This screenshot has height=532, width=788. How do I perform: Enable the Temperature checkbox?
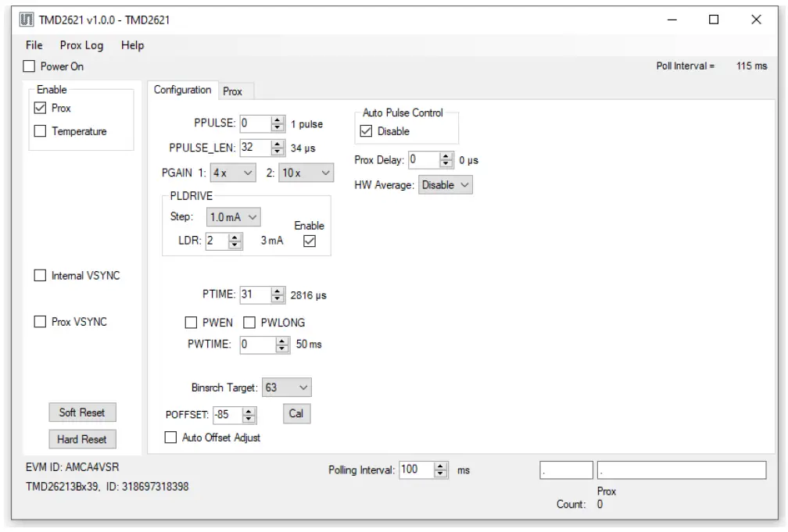point(41,131)
